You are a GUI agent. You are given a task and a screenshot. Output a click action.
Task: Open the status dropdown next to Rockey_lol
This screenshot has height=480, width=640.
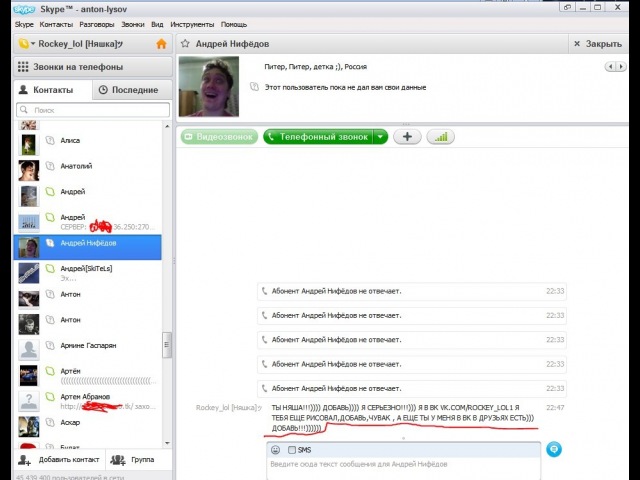[x=33, y=43]
